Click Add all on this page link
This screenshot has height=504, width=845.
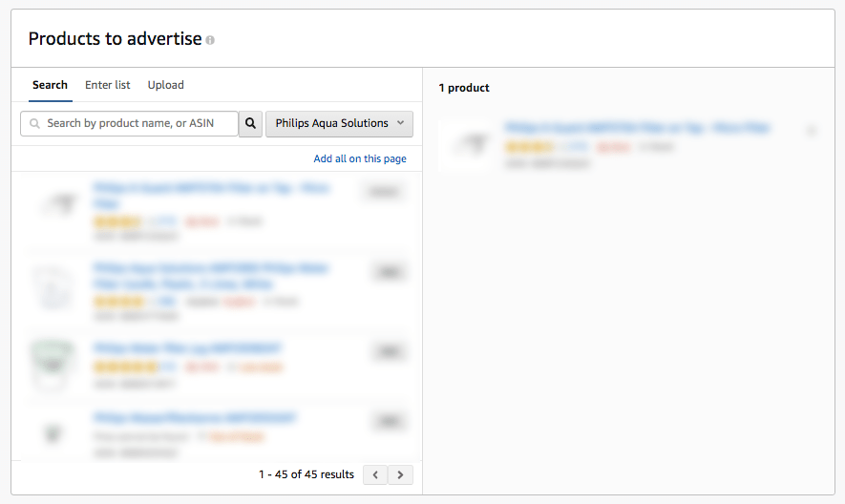360,158
